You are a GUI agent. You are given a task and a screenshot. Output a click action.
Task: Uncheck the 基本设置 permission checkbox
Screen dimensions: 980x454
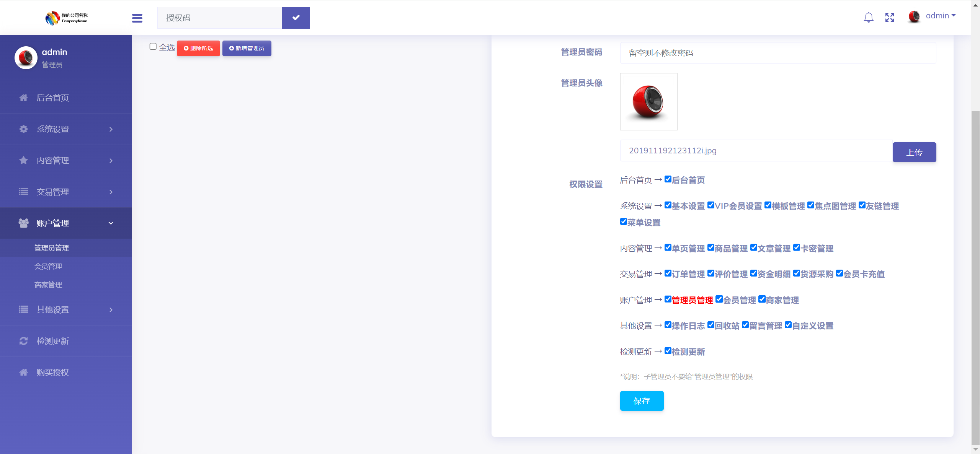(668, 205)
